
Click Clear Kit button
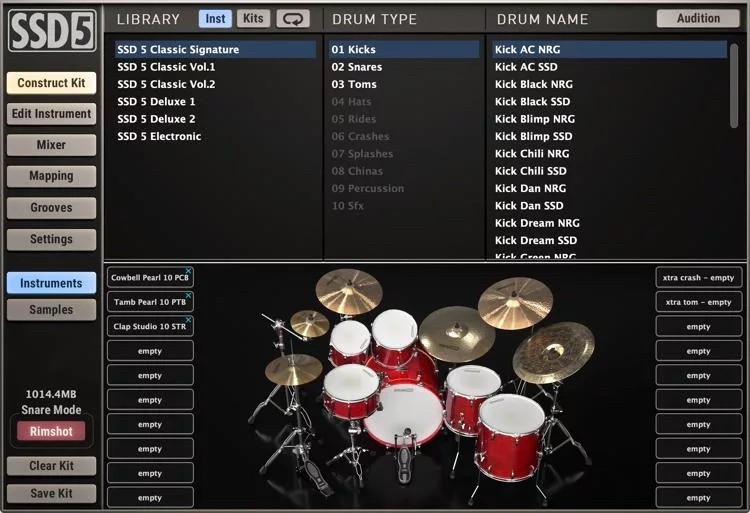pos(51,466)
